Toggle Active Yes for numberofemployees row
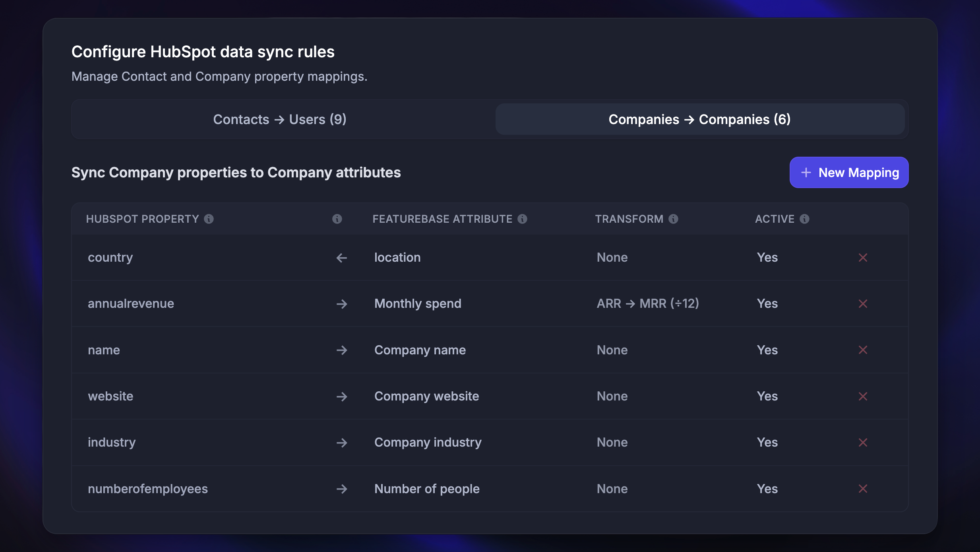 (x=767, y=489)
